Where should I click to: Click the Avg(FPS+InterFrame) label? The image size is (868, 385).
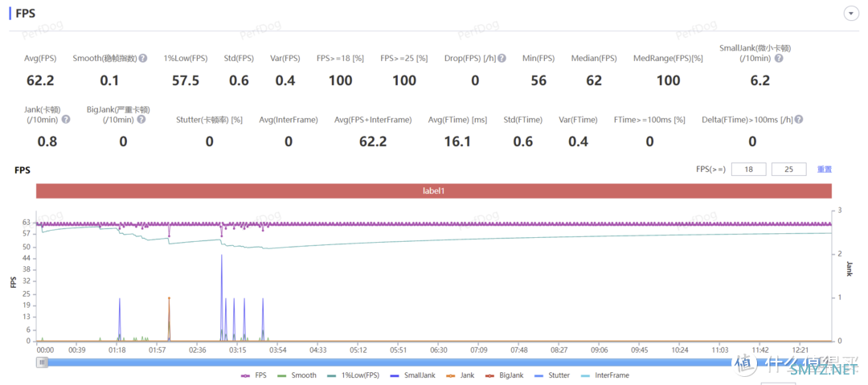click(x=373, y=120)
